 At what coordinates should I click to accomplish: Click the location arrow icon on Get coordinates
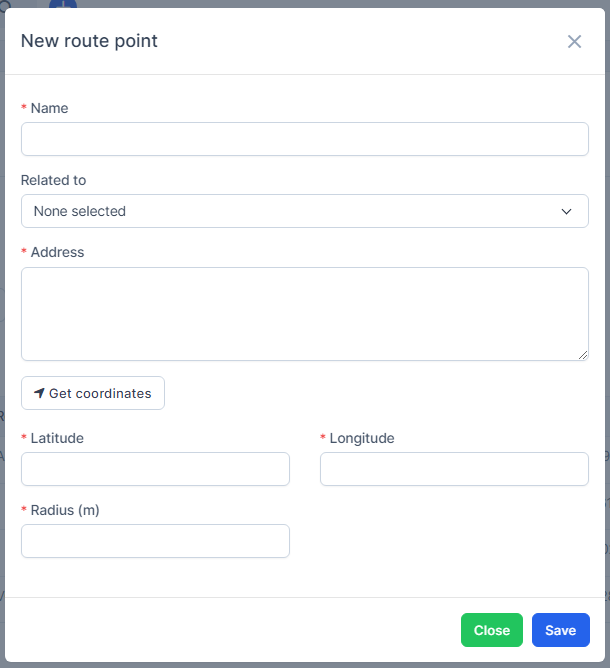(x=39, y=393)
